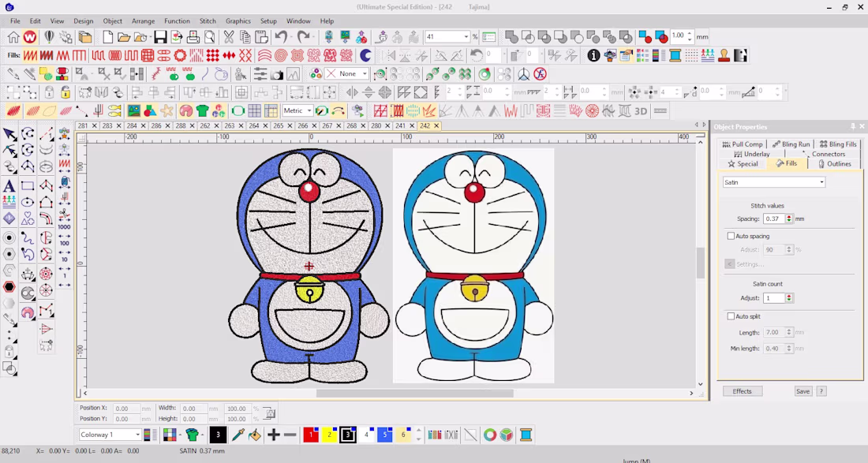Switch to the Pull Comp tab
The height and width of the screenshot is (463, 868).
pyautogui.click(x=743, y=144)
